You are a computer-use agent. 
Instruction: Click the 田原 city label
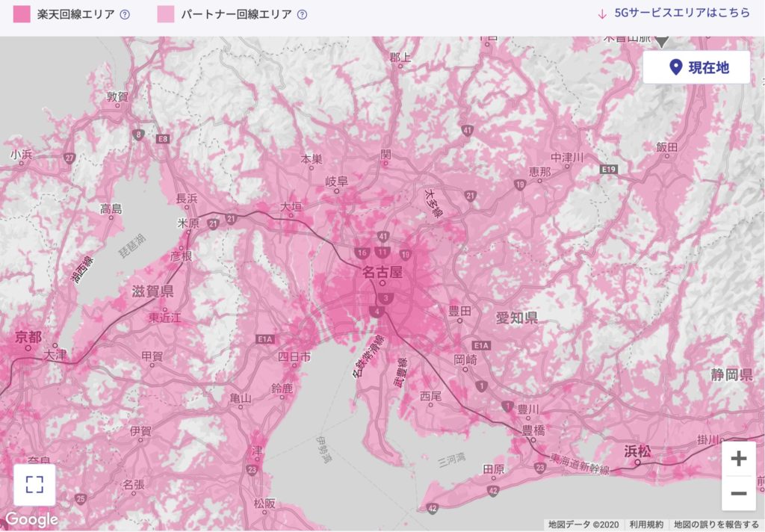(x=493, y=469)
